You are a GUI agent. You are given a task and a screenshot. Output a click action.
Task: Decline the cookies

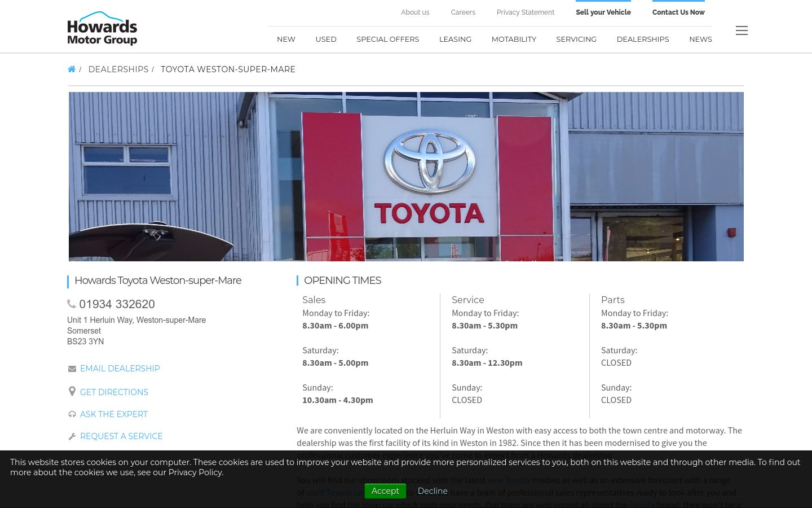click(433, 491)
